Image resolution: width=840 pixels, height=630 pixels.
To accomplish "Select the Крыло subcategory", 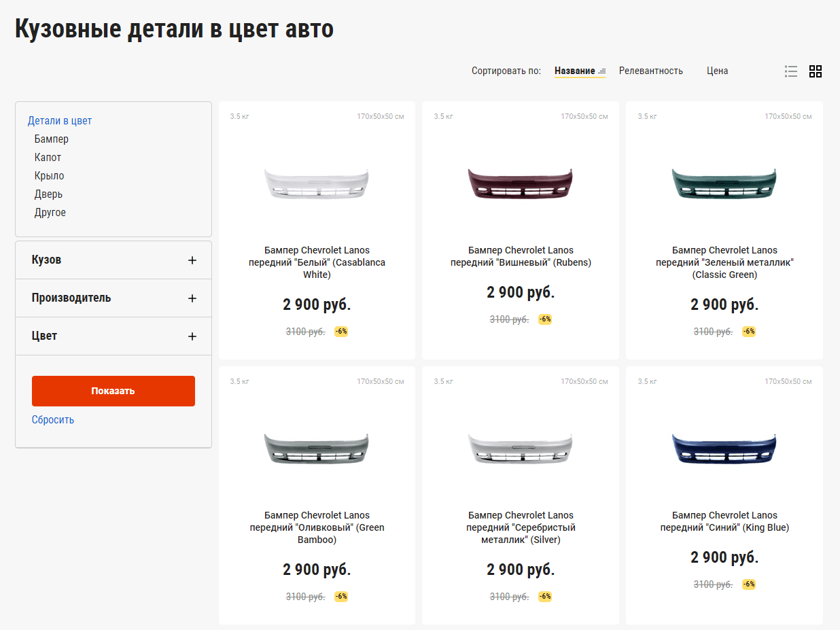I will tap(50, 176).
